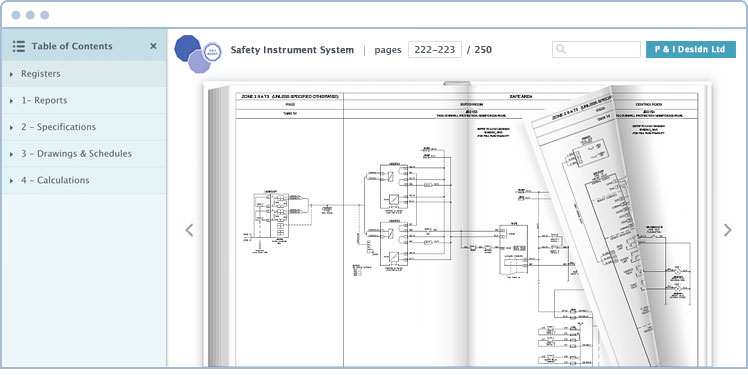748x375 pixels.
Task: Click the blue octagon company logo
Action: pos(187,48)
